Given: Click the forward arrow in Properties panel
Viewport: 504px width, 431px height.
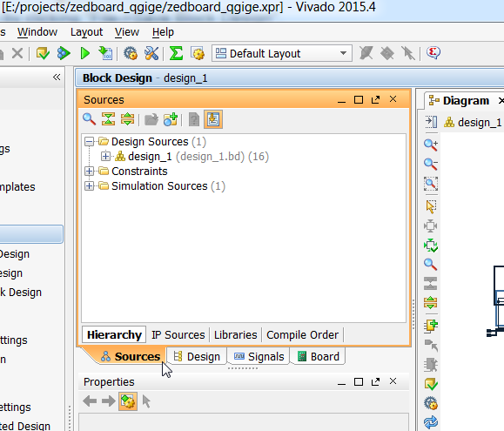Looking at the screenshot, I should [108, 401].
